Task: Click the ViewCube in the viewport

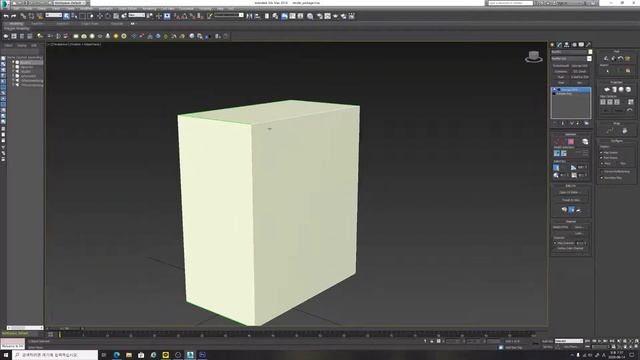Action: [x=534, y=57]
